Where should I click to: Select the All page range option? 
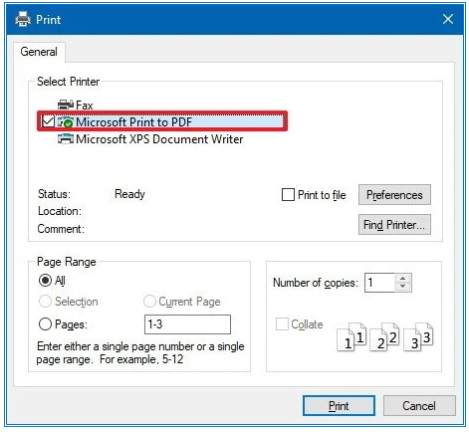[x=45, y=280]
